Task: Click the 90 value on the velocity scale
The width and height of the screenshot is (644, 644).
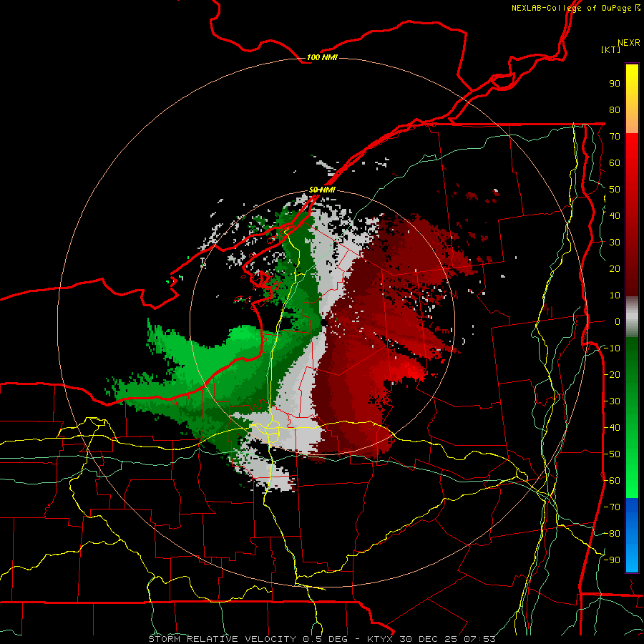Action: click(x=615, y=84)
